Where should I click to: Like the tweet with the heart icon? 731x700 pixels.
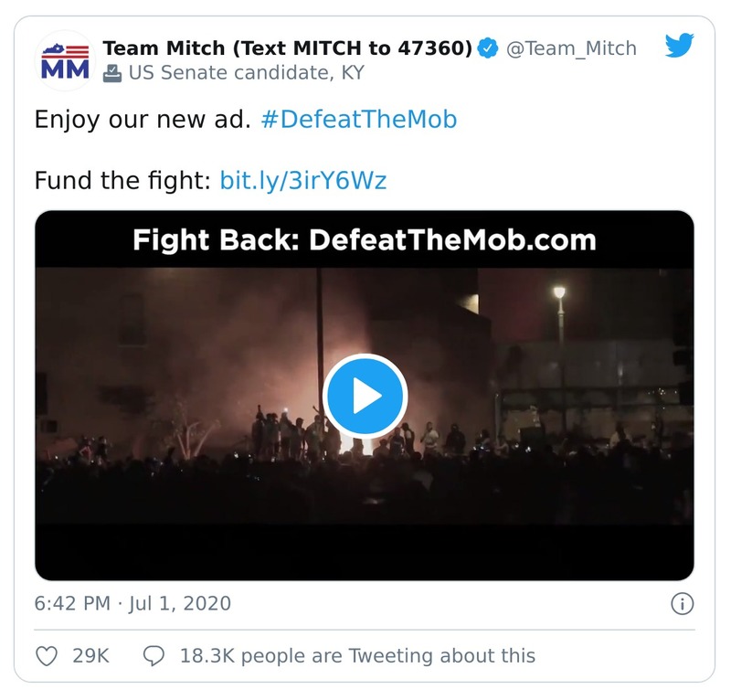(x=47, y=655)
